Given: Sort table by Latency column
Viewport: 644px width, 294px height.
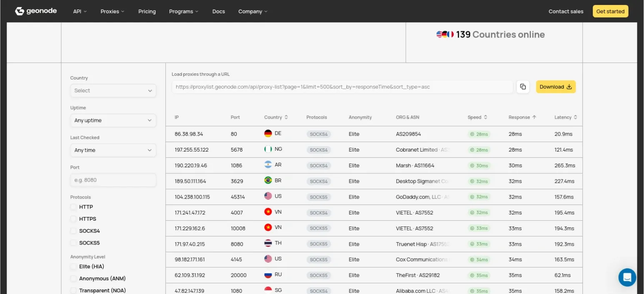Looking at the screenshot, I should 566,117.
